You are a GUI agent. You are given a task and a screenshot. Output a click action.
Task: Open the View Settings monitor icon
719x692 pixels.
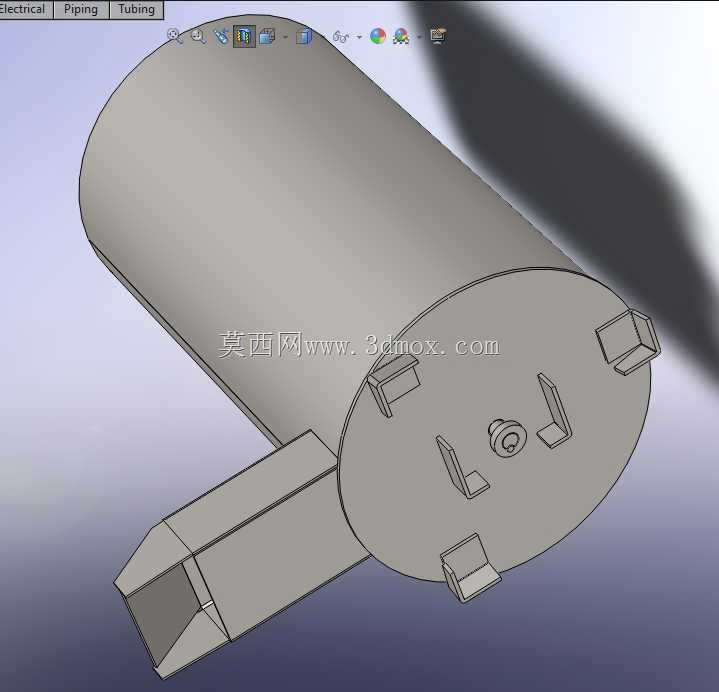[438, 36]
